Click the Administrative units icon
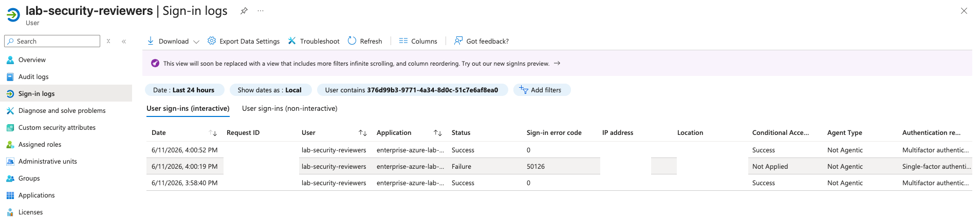The image size is (980, 217). 10,161
